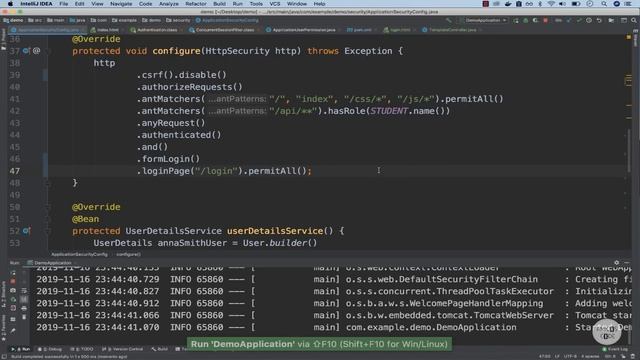640x360 pixels.
Task: Click the 'configure()' breadcrumb below editor
Action: pos(128,254)
